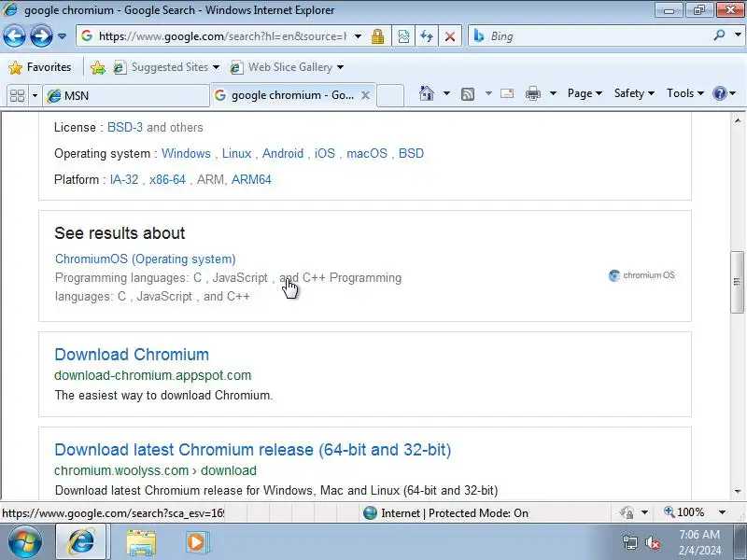Go back with the Back arrow button
The width and height of the screenshot is (747, 560).
(x=14, y=36)
